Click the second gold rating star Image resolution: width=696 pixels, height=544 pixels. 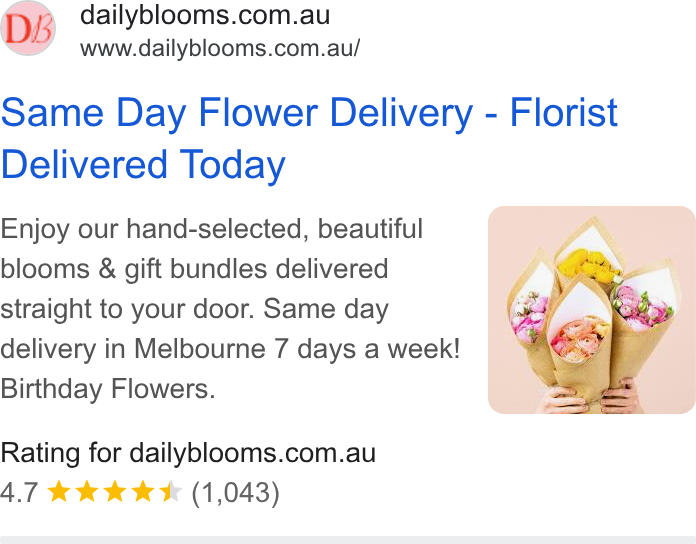pos(87,492)
